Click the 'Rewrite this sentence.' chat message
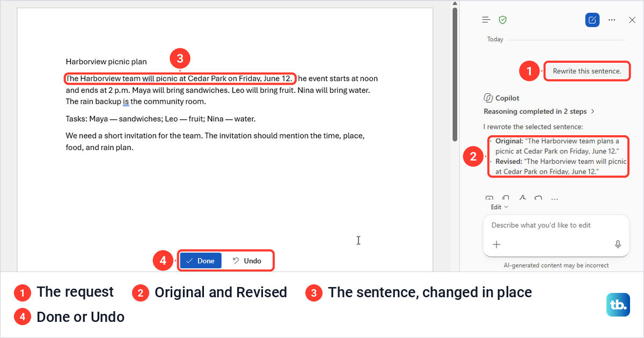644x338 pixels. coord(587,71)
